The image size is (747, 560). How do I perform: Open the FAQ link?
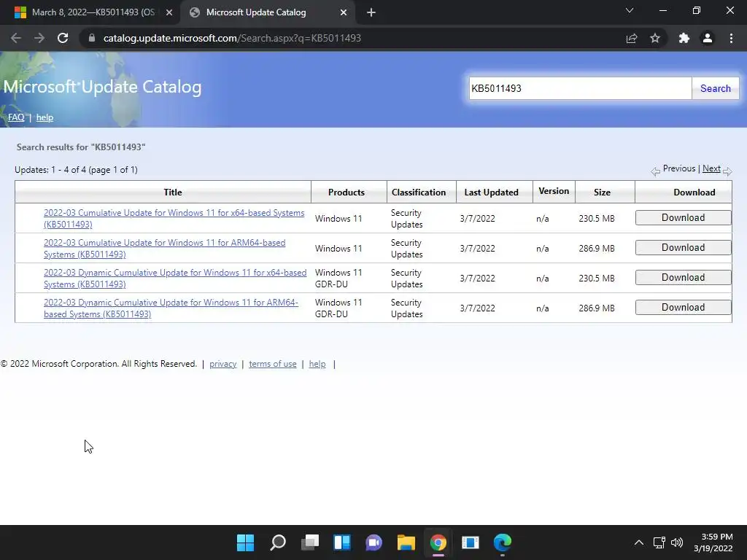coord(16,117)
